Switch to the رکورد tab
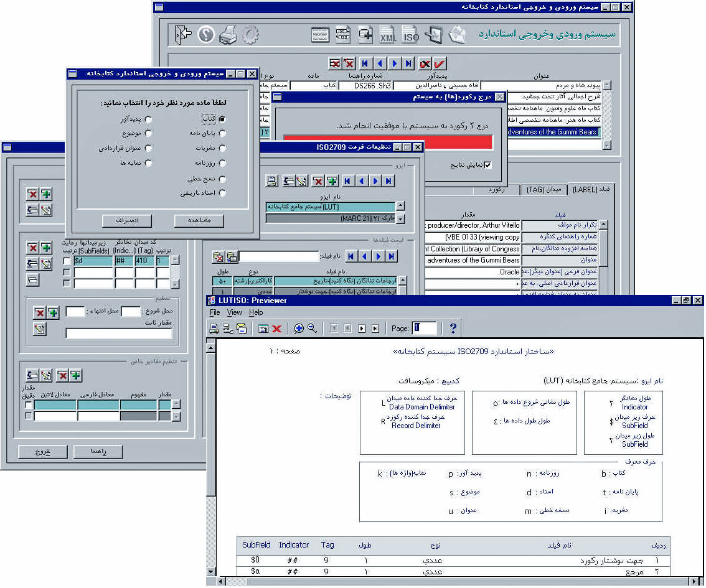706x588 pixels. click(x=496, y=190)
